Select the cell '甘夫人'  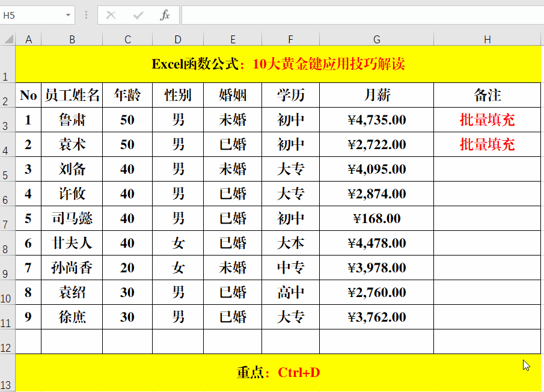[72, 243]
